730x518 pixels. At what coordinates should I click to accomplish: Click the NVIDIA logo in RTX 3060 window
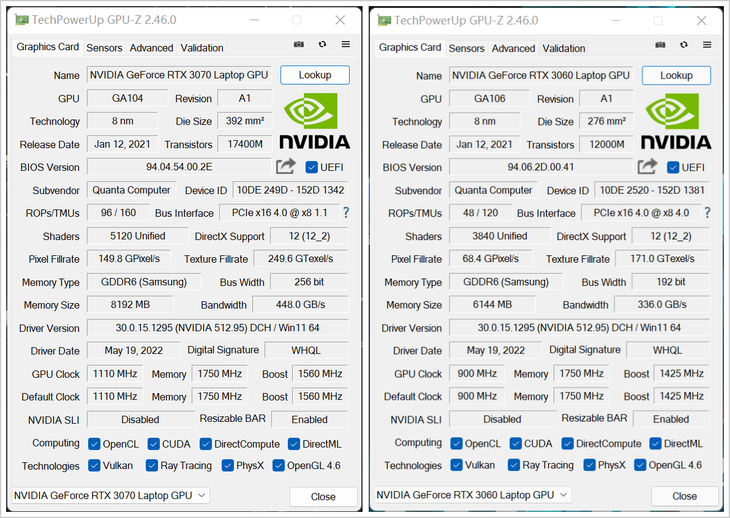click(676, 122)
